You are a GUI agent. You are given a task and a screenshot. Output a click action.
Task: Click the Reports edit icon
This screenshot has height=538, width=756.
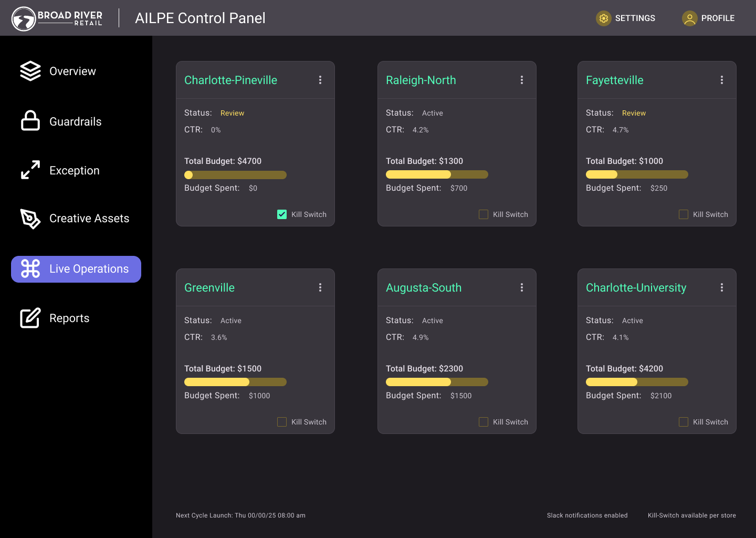[x=30, y=318]
